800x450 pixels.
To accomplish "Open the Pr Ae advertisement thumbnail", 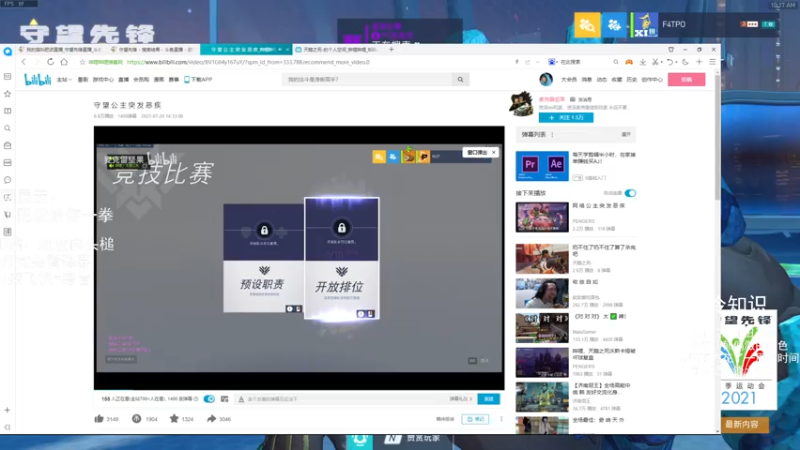I will click(x=542, y=166).
